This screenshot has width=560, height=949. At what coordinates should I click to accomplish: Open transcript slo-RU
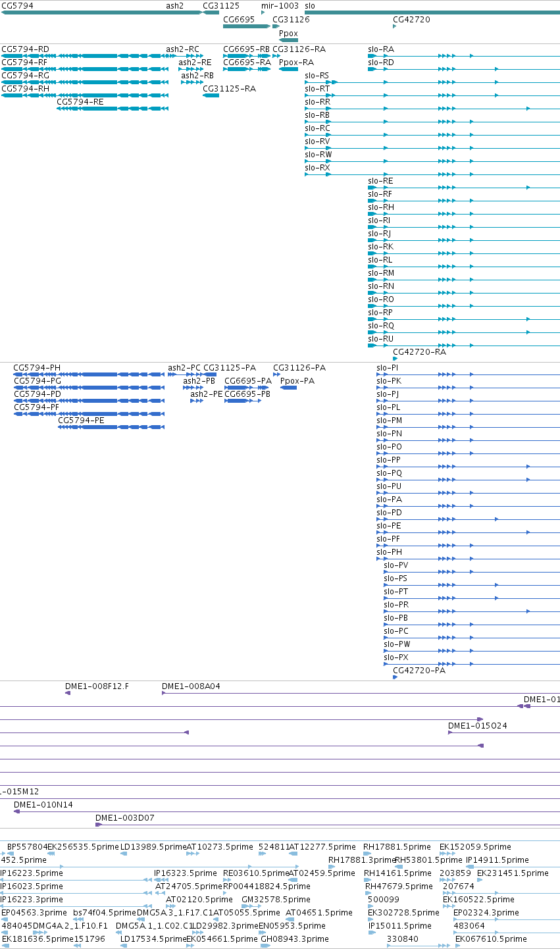coord(380,339)
